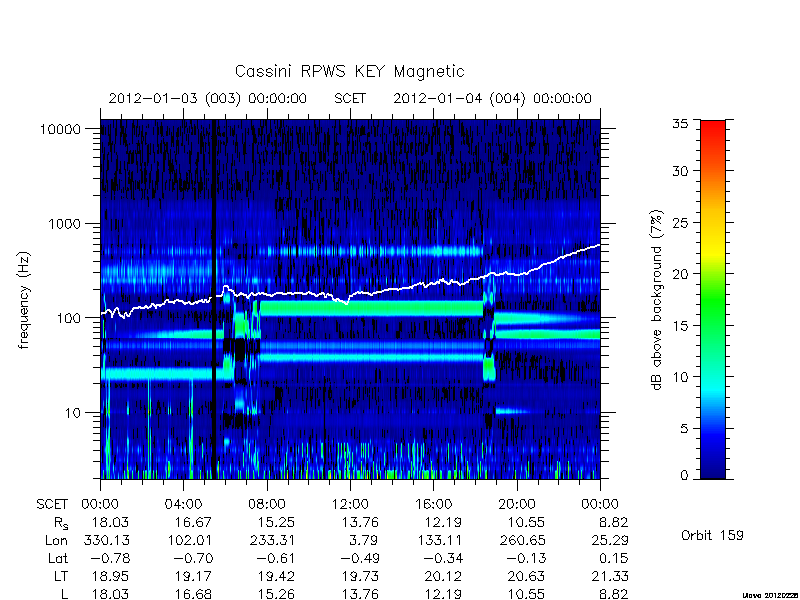800x600 pixels.
Task: Click the Rs value 8.82
Action: [613, 522]
